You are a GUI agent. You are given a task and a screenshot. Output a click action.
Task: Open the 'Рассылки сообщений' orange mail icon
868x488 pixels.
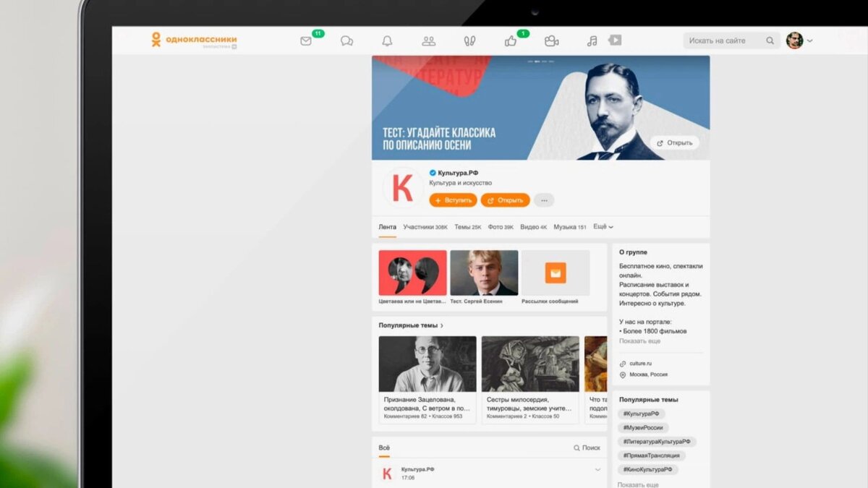point(556,273)
